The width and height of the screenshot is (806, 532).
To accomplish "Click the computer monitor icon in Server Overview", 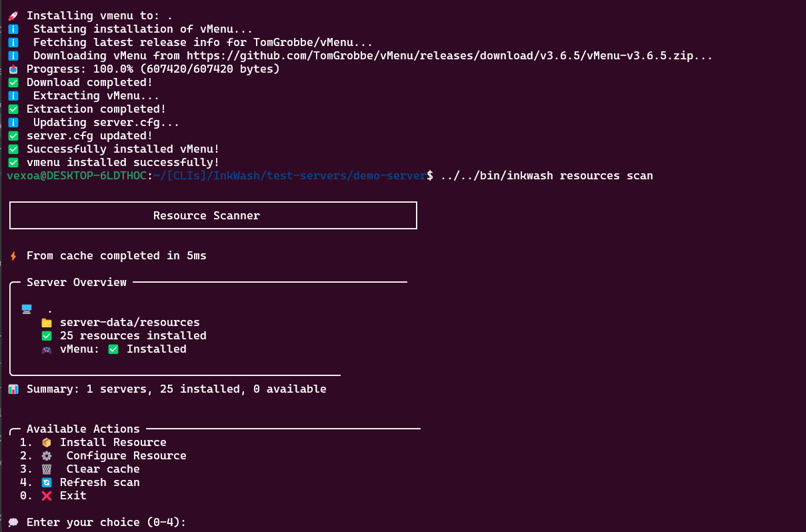I will pos(27,309).
